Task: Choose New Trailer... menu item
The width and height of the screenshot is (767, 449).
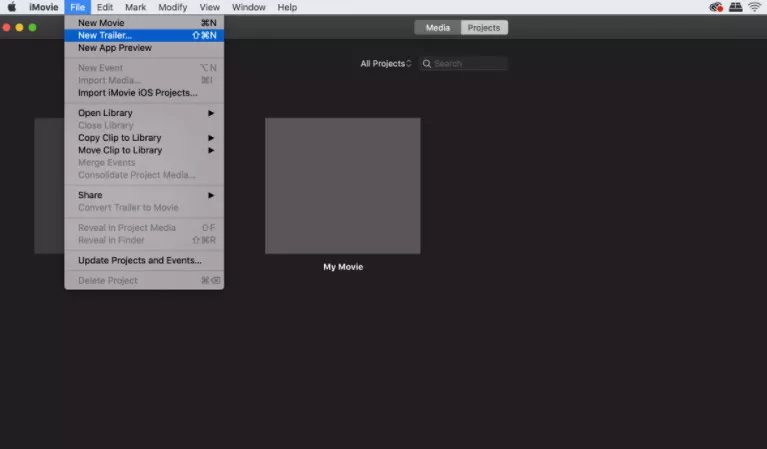Action: (144, 35)
